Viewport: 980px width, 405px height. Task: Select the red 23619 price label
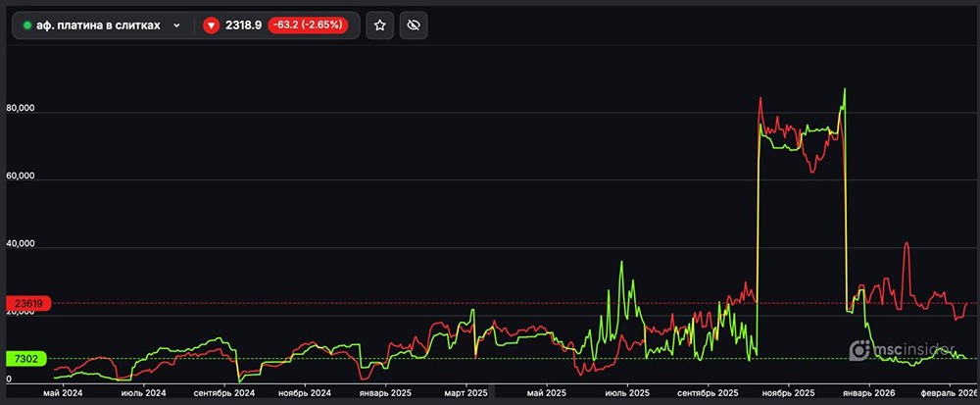pyautogui.click(x=26, y=304)
